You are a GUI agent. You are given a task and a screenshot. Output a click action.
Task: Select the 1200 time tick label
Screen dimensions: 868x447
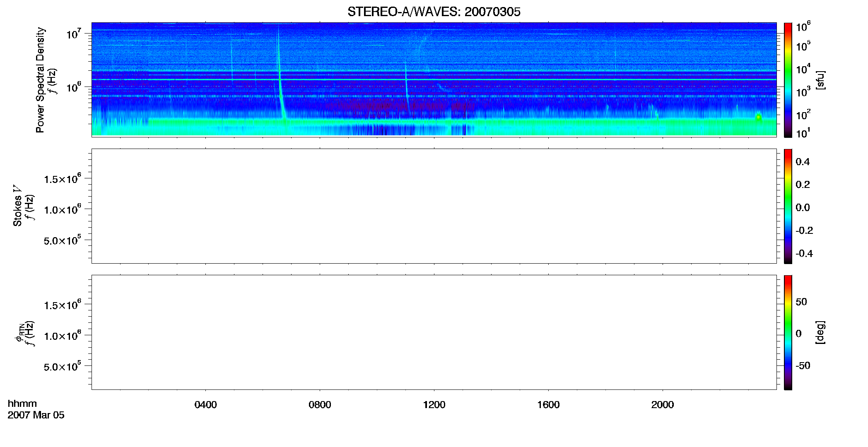pyautogui.click(x=434, y=405)
